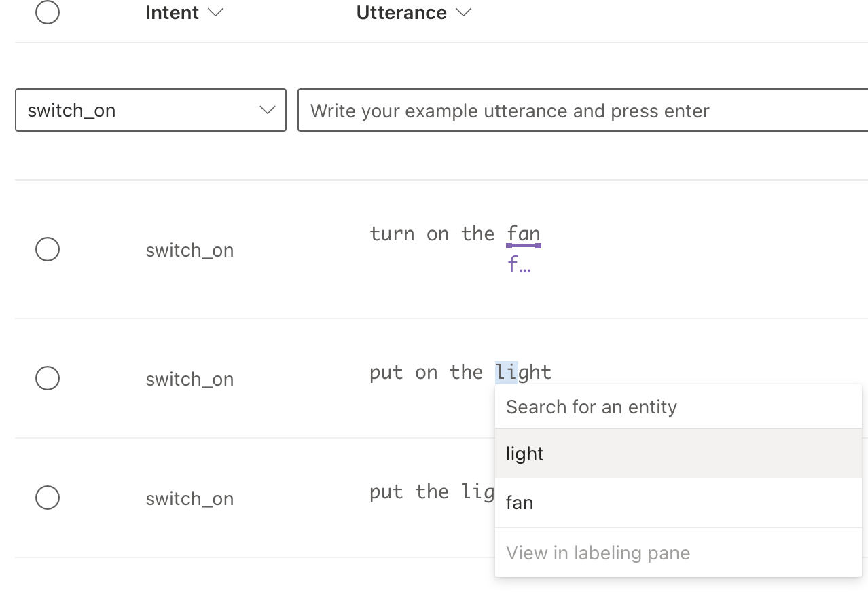The width and height of the screenshot is (868, 592).
Task: Select the 'put on the light' row
Action: [48, 378]
